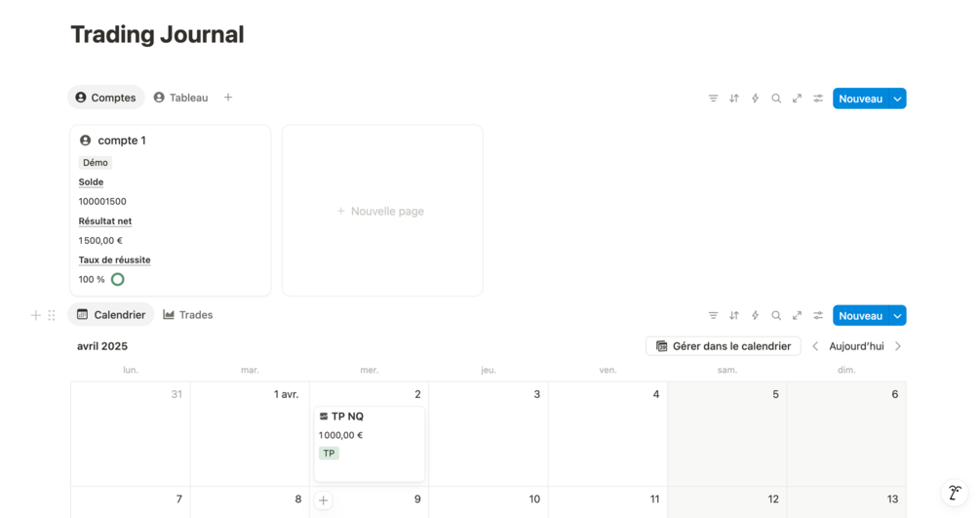Open filter options in Comptes toolbar
Viewport: 980px width, 518px height.
[x=713, y=99]
